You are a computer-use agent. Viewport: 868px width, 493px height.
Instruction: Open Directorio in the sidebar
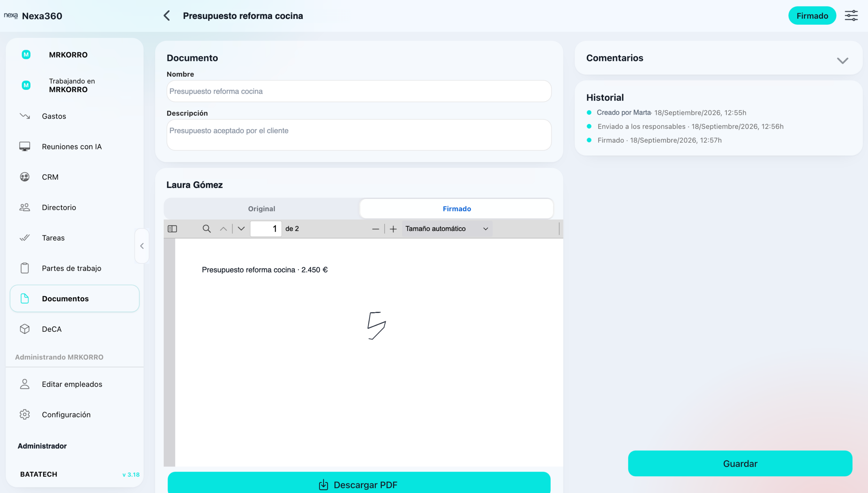pos(75,207)
